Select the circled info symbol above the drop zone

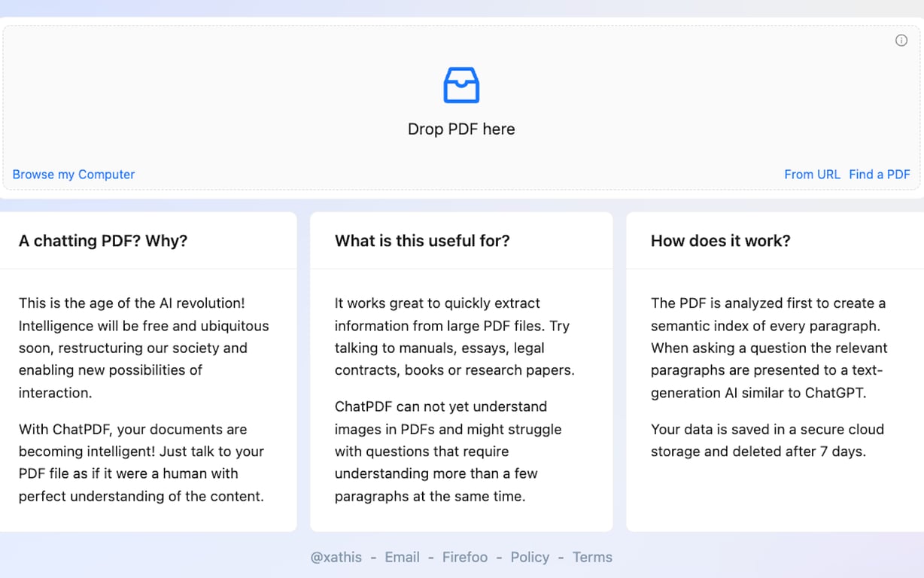pyautogui.click(x=901, y=40)
